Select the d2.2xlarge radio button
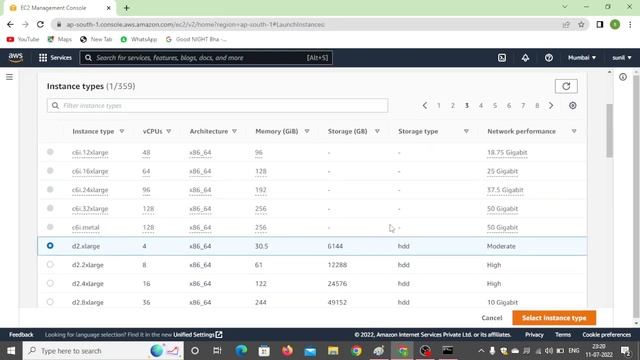 [x=50, y=264]
